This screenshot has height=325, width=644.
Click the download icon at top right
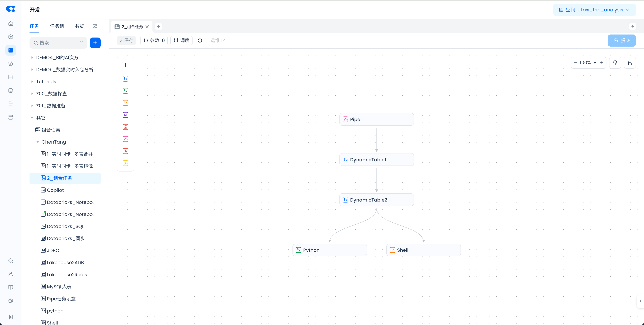632,26
